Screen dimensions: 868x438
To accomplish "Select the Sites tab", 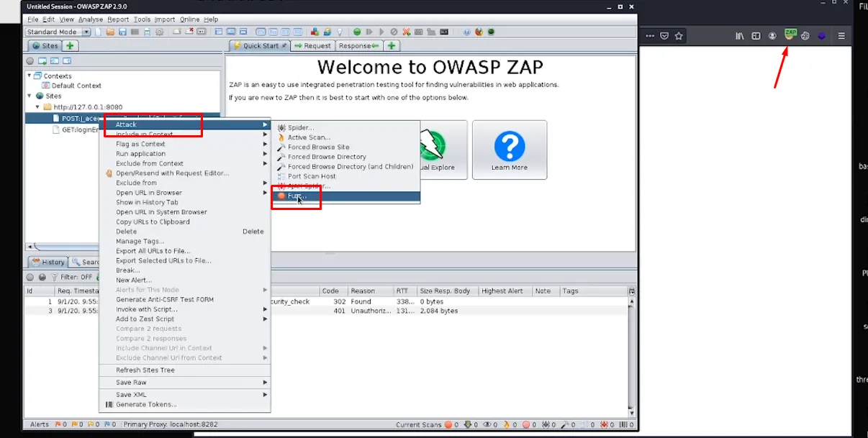I will (45, 45).
